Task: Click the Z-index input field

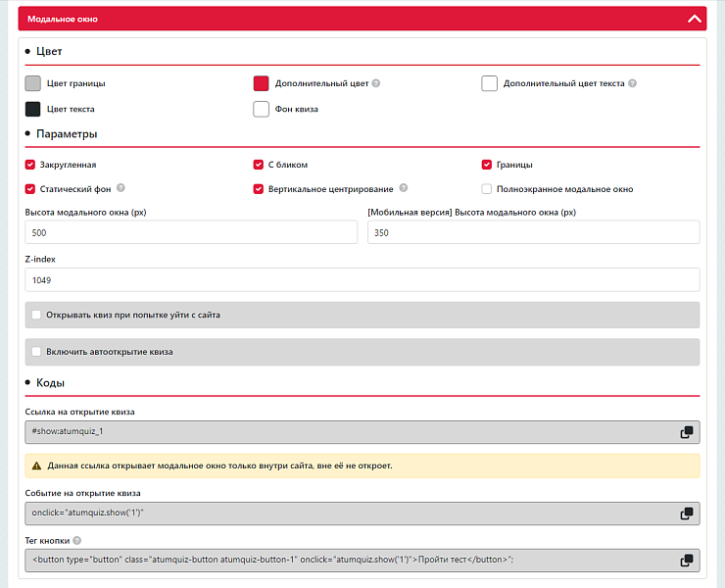Action: coord(362,280)
